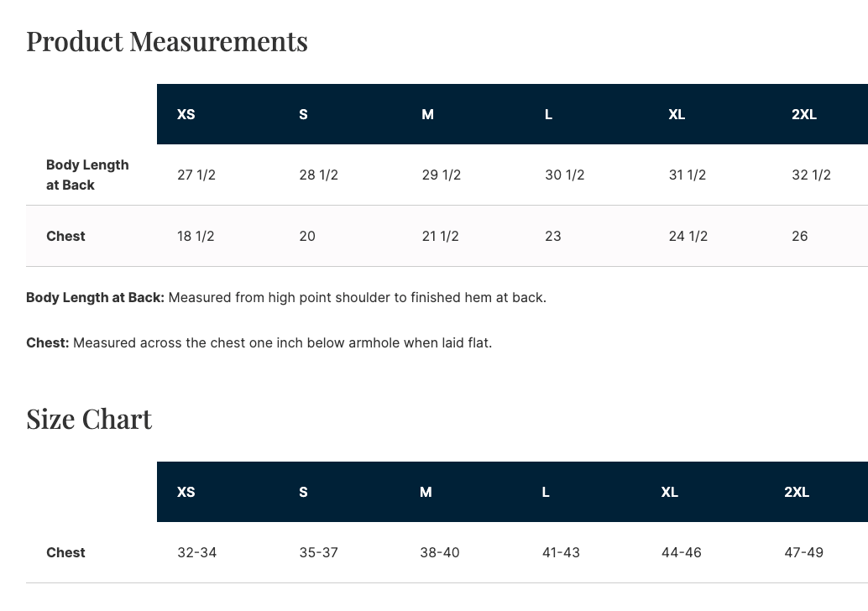Select 2XL column header in Product Measurements table
The image size is (868, 611).
(803, 115)
